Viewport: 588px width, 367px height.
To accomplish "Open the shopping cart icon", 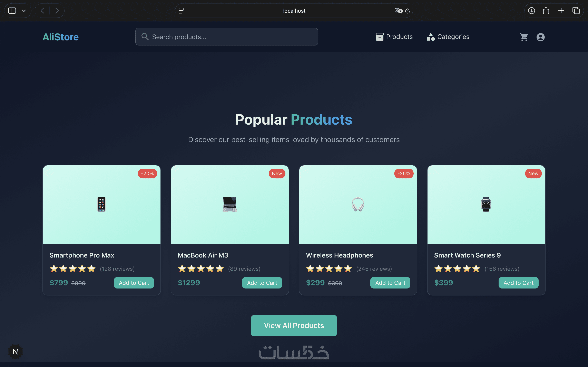I will [x=524, y=37].
